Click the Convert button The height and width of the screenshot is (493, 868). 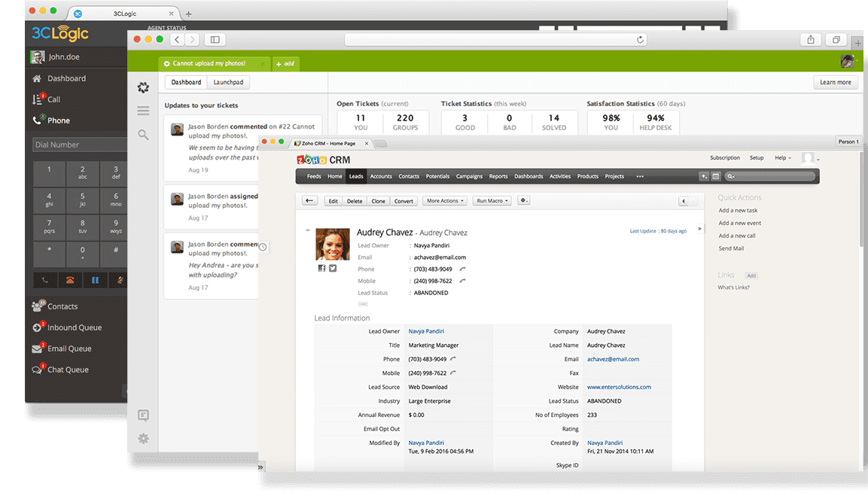click(404, 201)
